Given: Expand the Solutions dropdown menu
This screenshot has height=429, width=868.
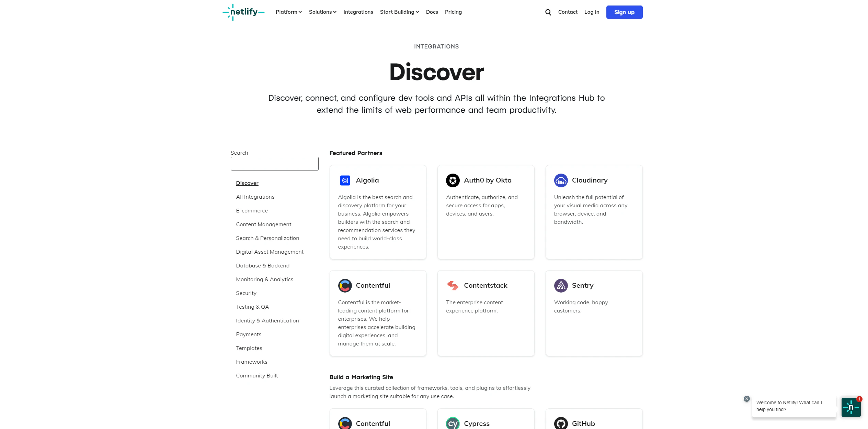Looking at the screenshot, I should tap(322, 12).
